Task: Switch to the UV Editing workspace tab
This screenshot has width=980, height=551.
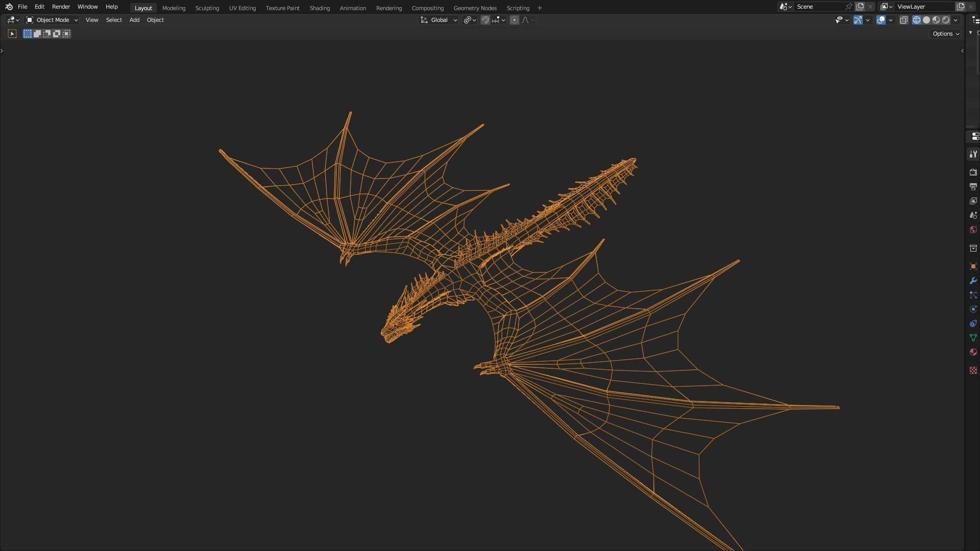Action: click(x=242, y=8)
